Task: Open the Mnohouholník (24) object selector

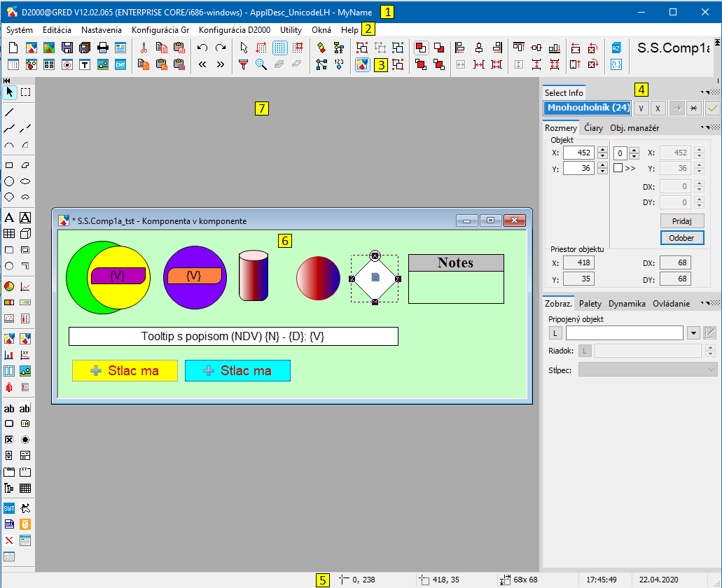Action: click(587, 108)
